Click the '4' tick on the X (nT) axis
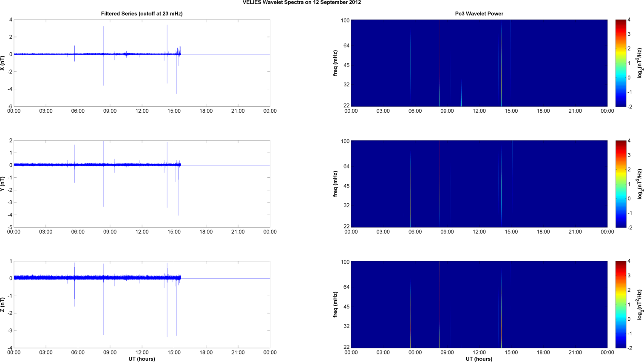 [11, 20]
